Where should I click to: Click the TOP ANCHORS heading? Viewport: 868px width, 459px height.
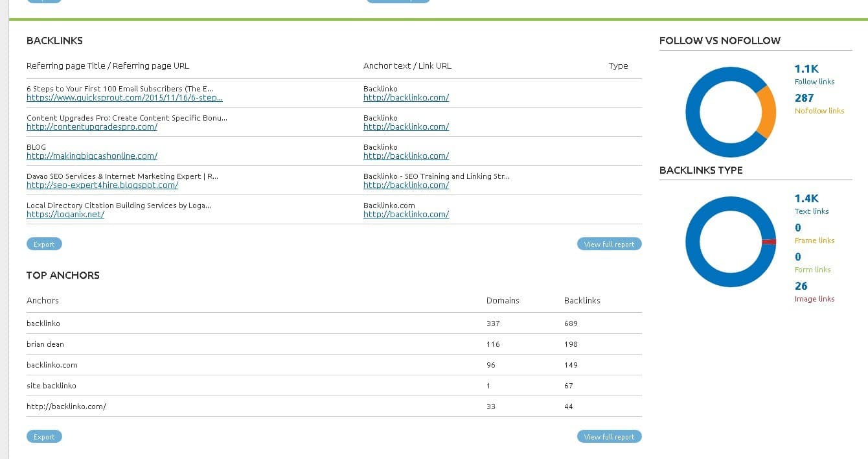click(63, 276)
